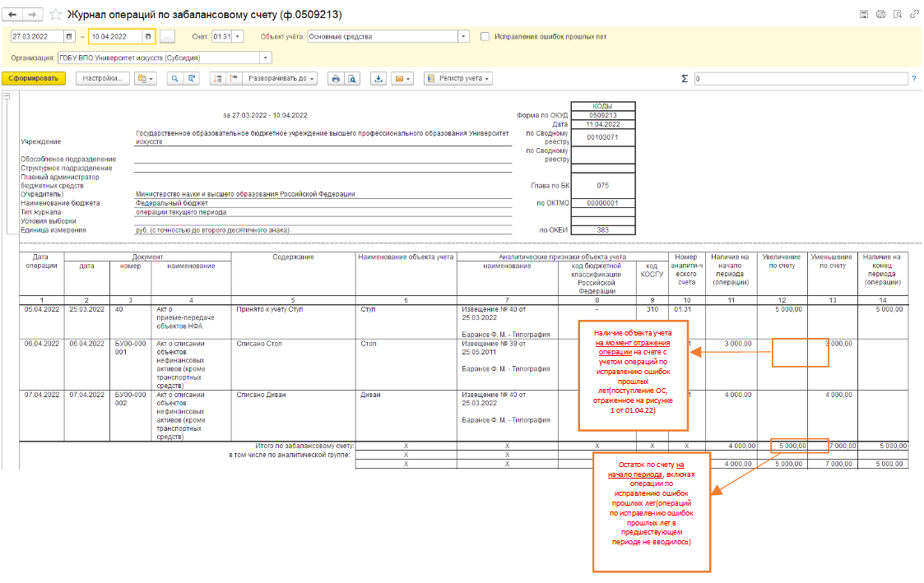
Task: Select date code cell 11.04.2022
Action: coord(603,124)
